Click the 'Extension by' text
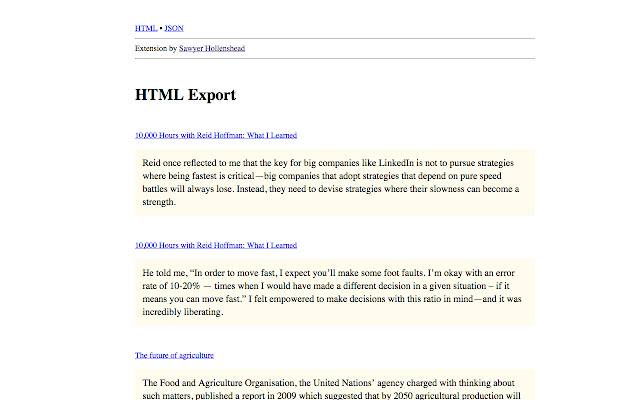Viewport: 640px width, 400px height. 156,48
